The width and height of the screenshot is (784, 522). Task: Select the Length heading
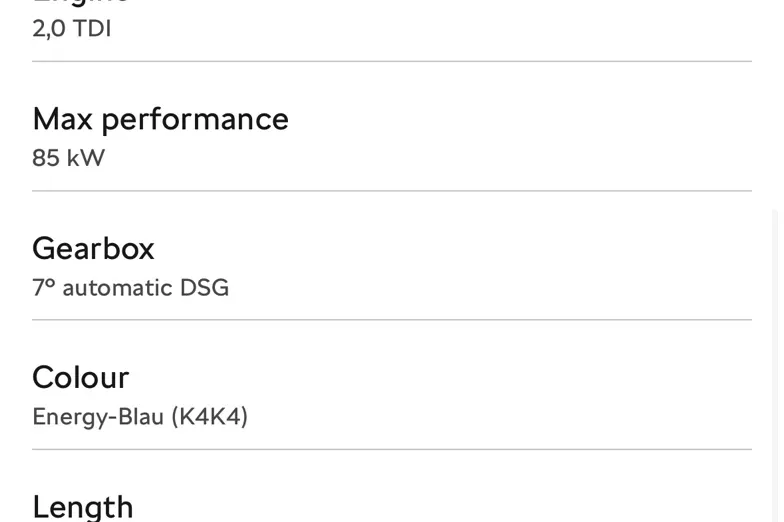pyautogui.click(x=82, y=506)
